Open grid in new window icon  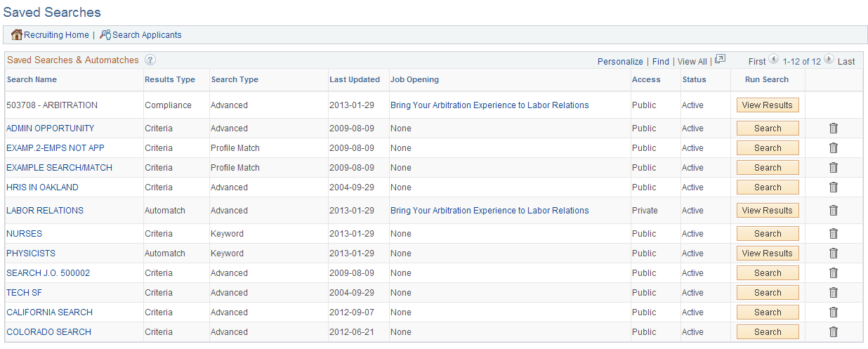click(x=720, y=60)
